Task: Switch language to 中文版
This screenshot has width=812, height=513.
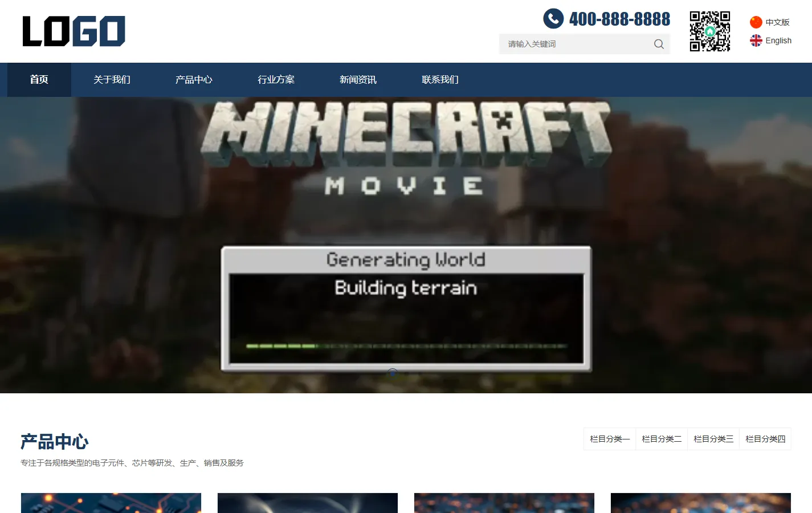Action: (777, 22)
